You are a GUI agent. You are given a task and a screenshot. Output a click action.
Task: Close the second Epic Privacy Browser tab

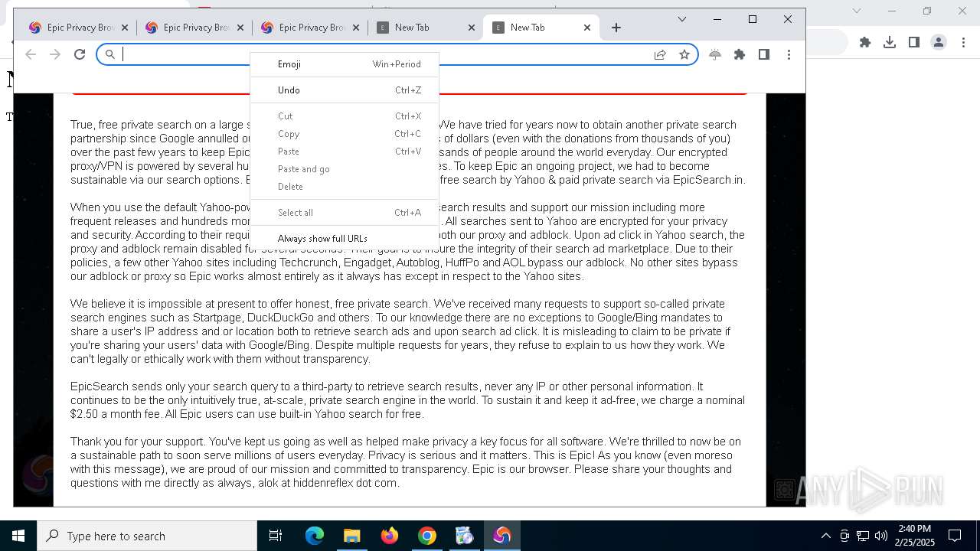coord(240,28)
